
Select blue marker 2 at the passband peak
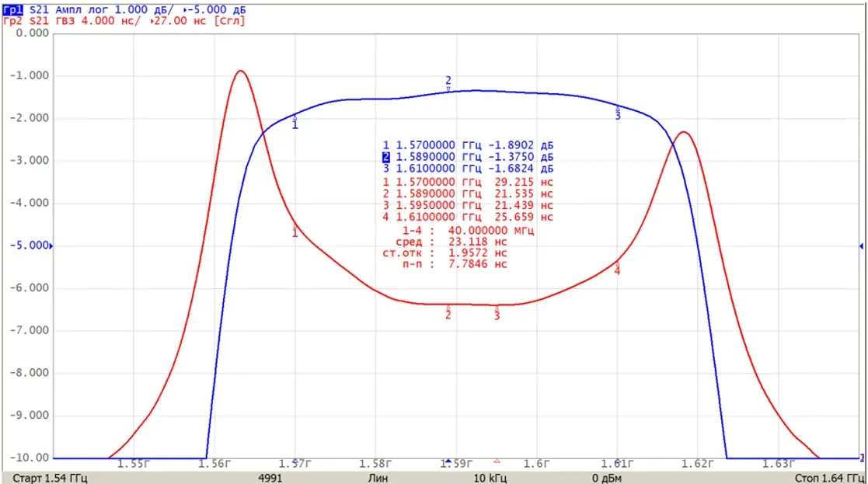point(448,84)
